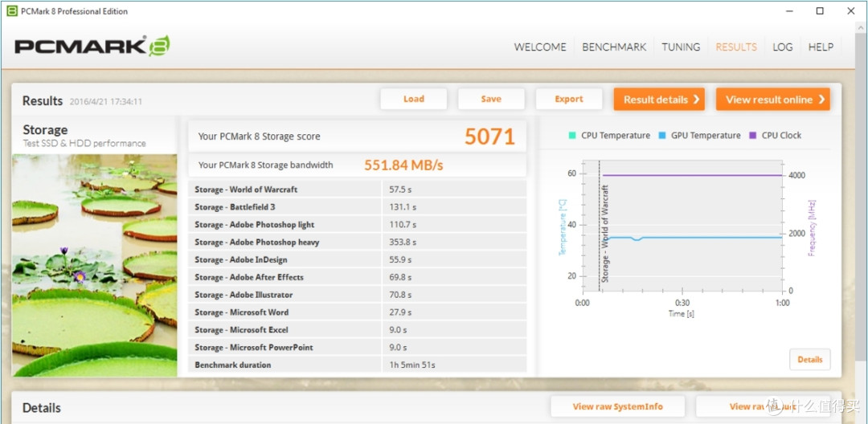
Task: Maximize the PCMark 8 window
Action: coord(820,10)
